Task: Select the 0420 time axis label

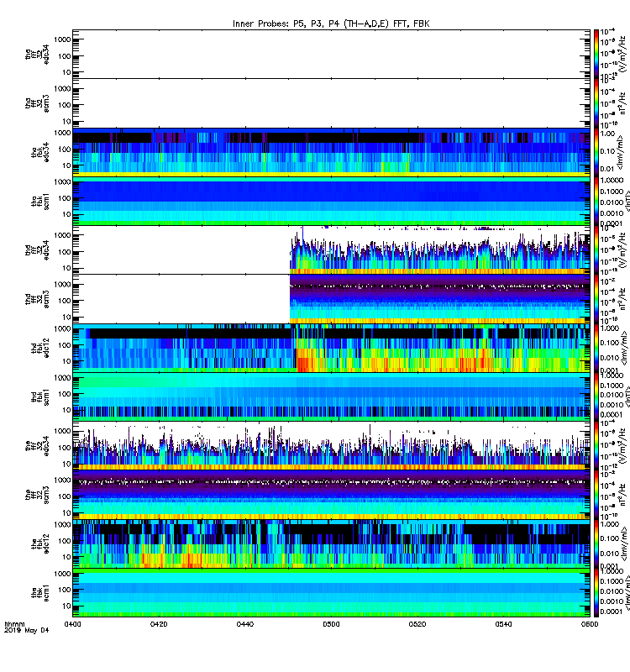Action: (x=159, y=624)
